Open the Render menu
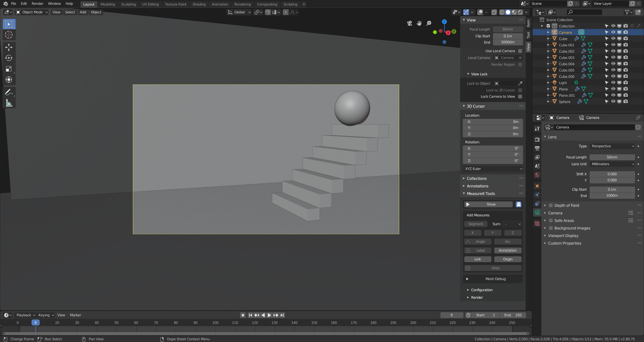644x342 pixels. tap(37, 4)
